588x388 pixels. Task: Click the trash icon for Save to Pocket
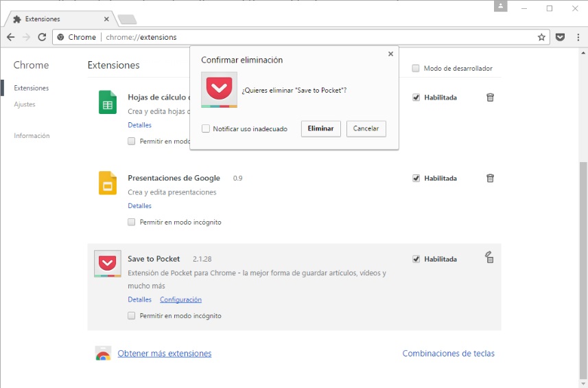click(490, 258)
